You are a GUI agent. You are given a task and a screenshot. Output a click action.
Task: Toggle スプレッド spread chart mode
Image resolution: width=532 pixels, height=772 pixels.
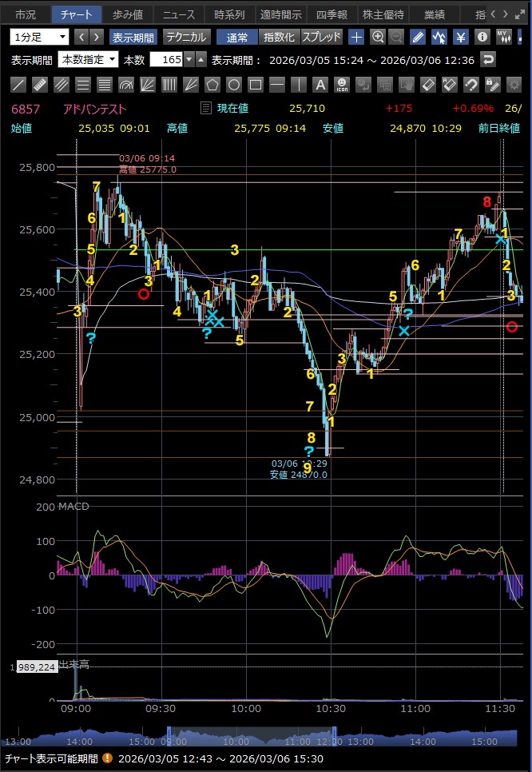[322, 37]
